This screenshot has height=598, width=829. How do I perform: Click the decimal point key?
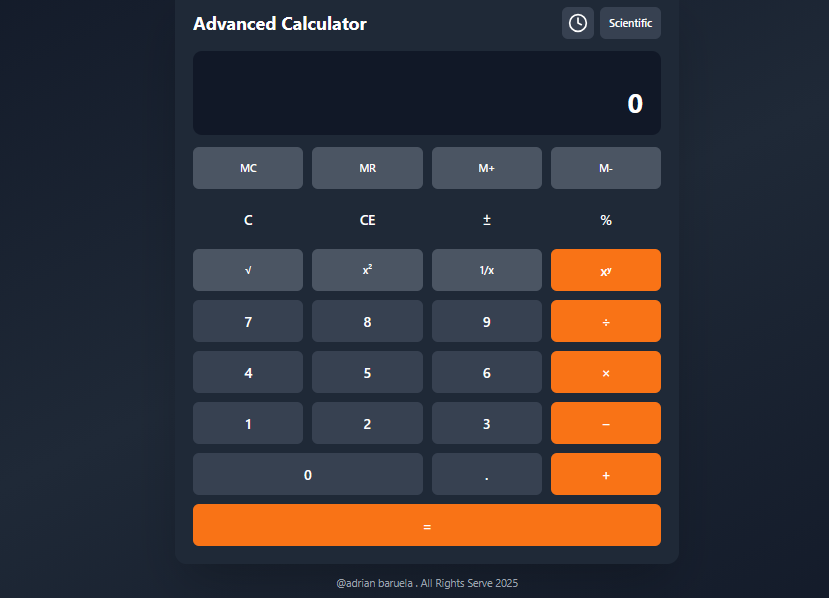486,473
